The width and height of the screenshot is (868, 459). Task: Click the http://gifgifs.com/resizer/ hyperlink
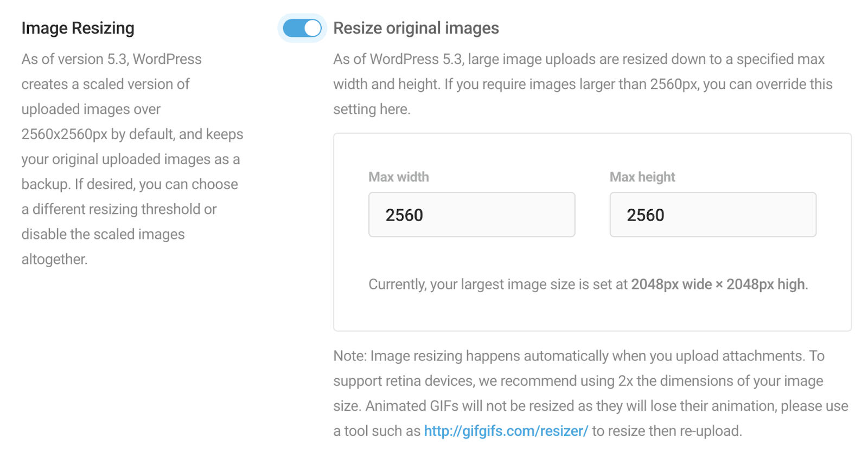[x=506, y=430]
